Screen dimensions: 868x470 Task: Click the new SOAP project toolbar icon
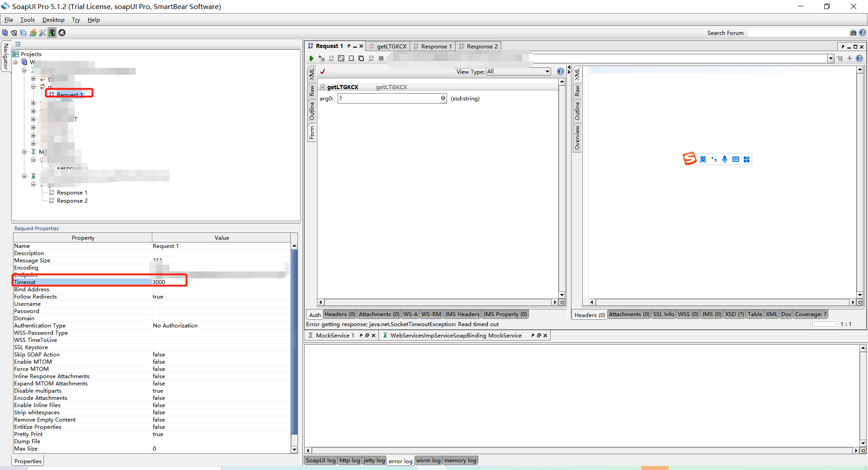(5, 33)
